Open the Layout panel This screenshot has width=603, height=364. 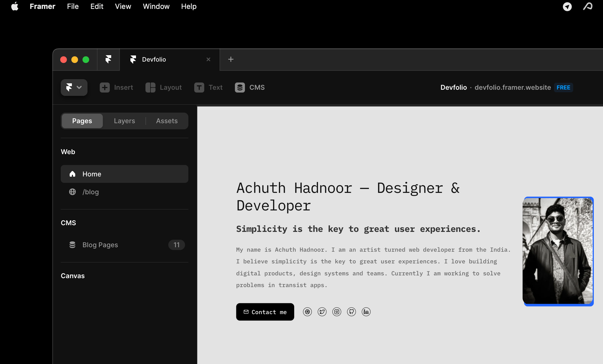pyautogui.click(x=164, y=87)
